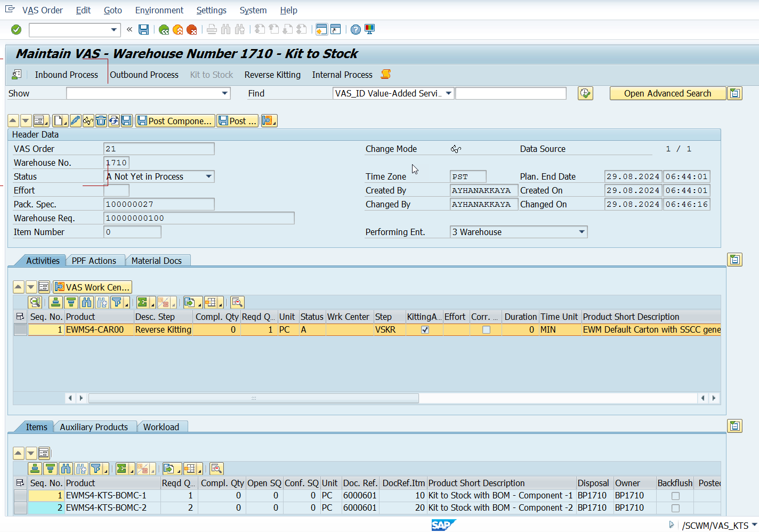
Task: Click the pencil Change mode icon
Action: [75, 121]
